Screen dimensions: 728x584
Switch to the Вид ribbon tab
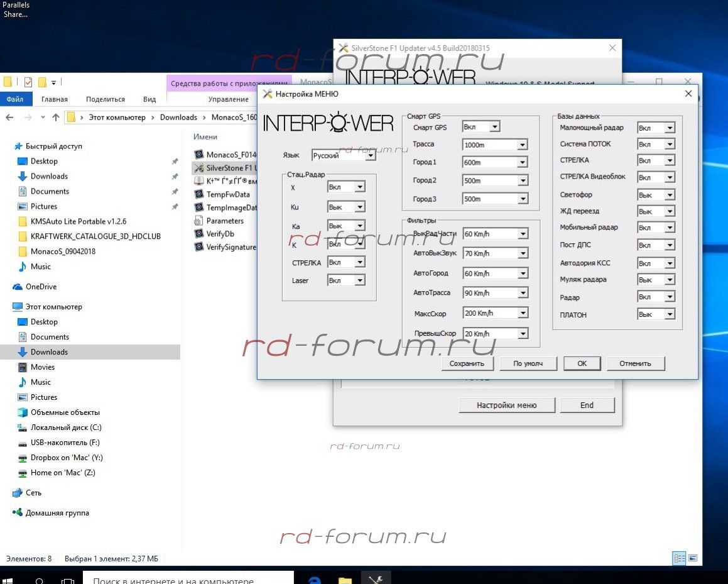coord(149,99)
